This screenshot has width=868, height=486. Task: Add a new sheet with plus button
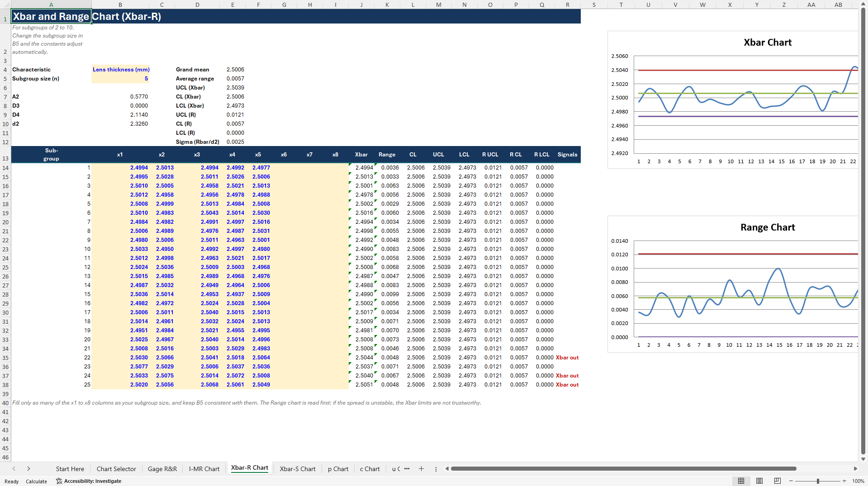click(421, 469)
